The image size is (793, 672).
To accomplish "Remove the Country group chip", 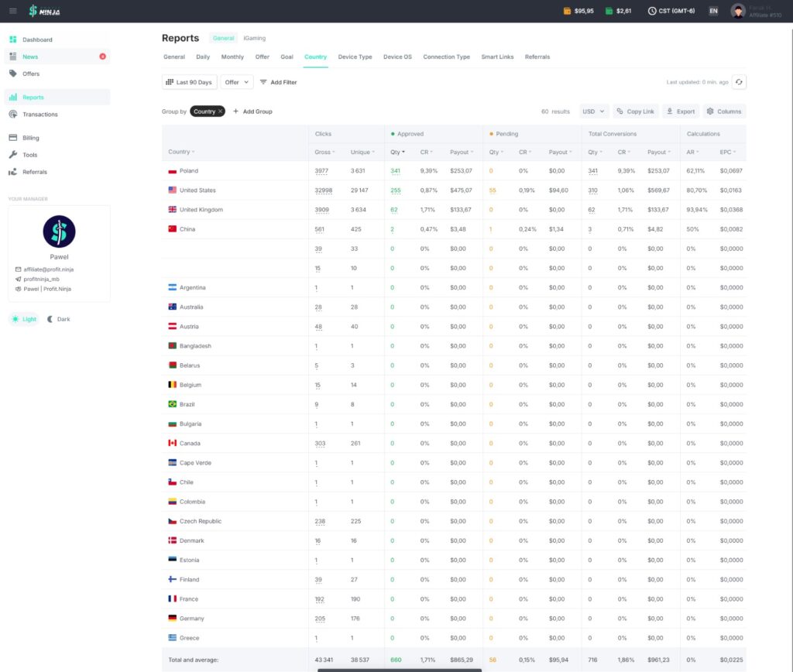I will coord(221,111).
